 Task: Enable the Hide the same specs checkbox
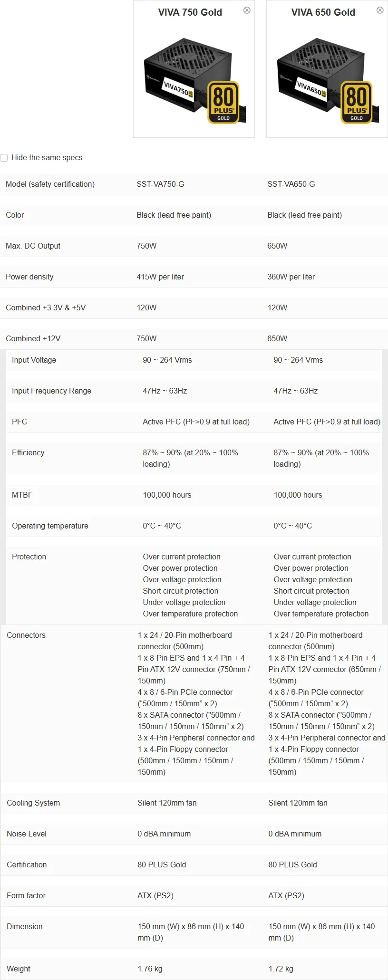click(x=4, y=158)
